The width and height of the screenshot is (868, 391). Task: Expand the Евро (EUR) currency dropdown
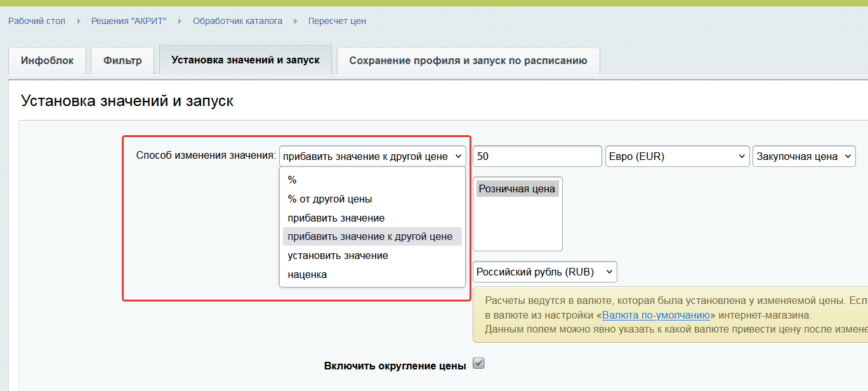pos(678,156)
